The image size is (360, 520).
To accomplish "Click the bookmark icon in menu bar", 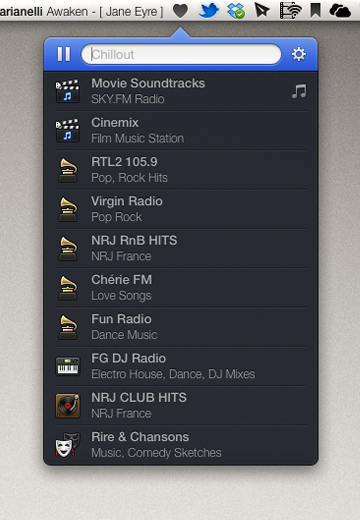I will pyautogui.click(x=315, y=10).
